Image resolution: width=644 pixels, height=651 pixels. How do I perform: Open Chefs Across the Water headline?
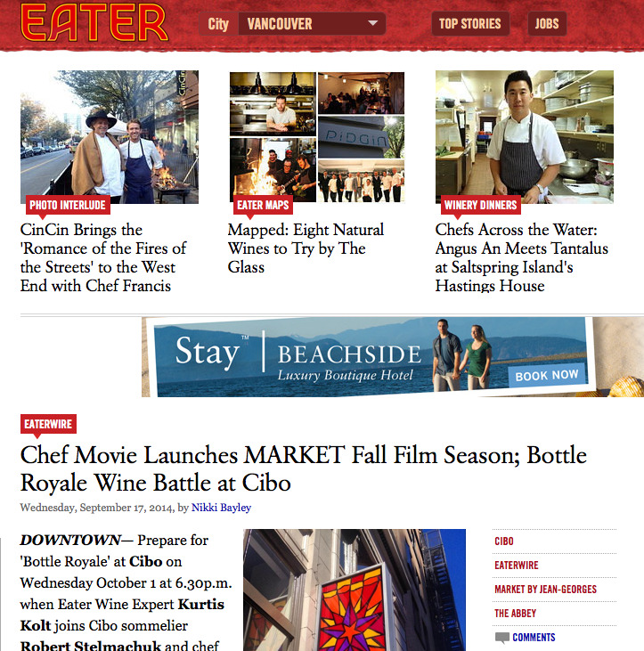521,257
